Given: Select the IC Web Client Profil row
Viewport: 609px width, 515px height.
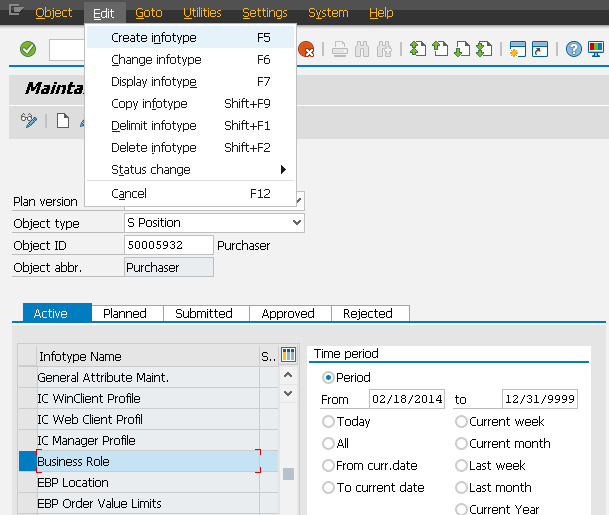Looking at the screenshot, I should tap(148, 419).
